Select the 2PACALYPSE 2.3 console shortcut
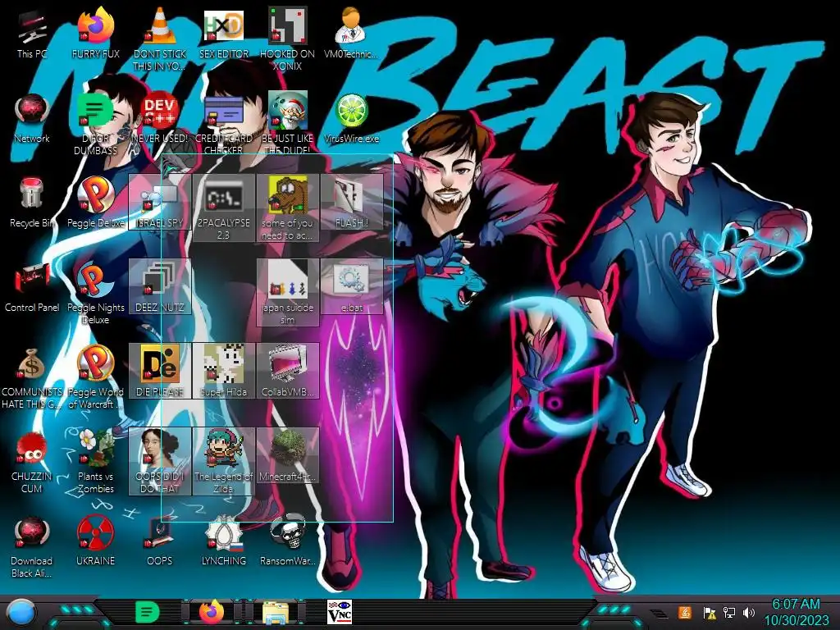This screenshot has width=840, height=630. tap(224, 208)
